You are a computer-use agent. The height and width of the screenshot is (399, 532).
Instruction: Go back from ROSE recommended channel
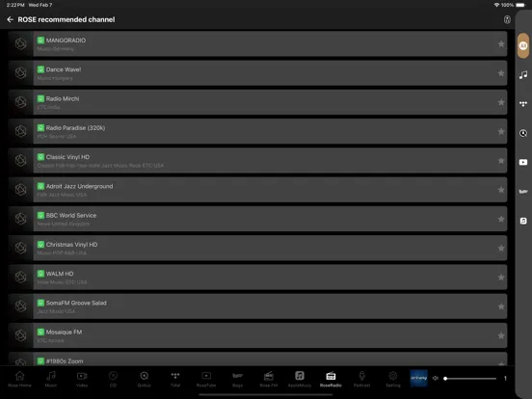[11, 19]
